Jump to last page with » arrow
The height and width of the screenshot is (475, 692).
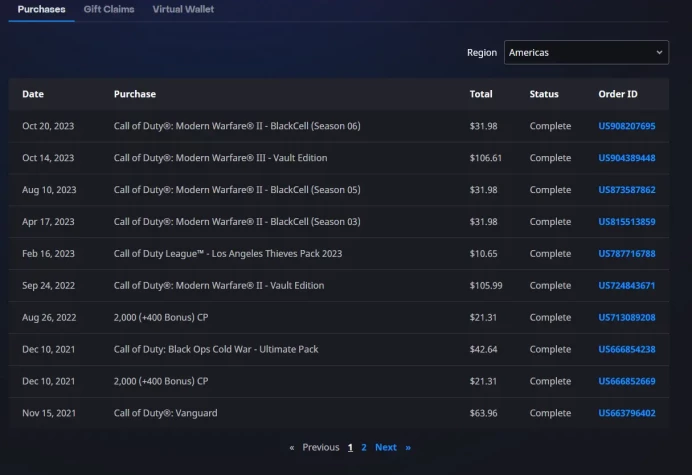(x=408, y=448)
